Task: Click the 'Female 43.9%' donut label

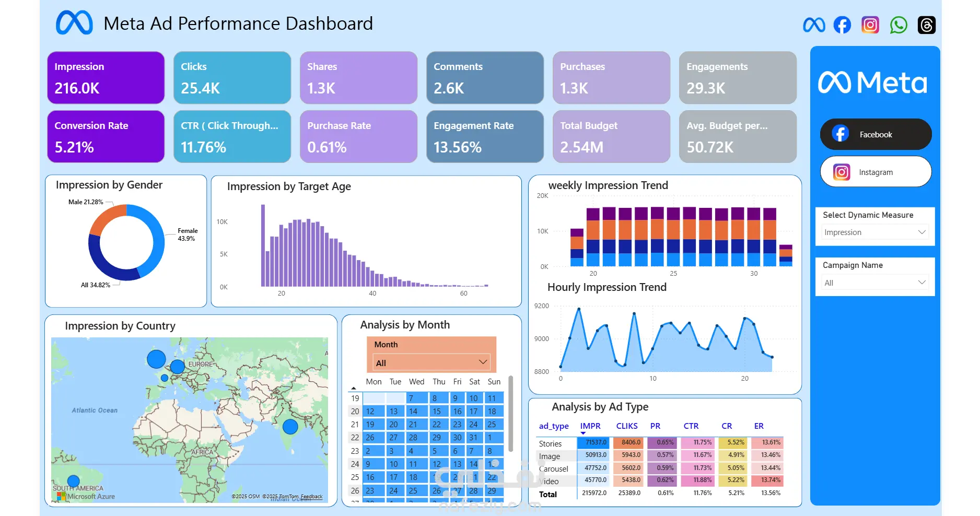Action: click(x=188, y=234)
